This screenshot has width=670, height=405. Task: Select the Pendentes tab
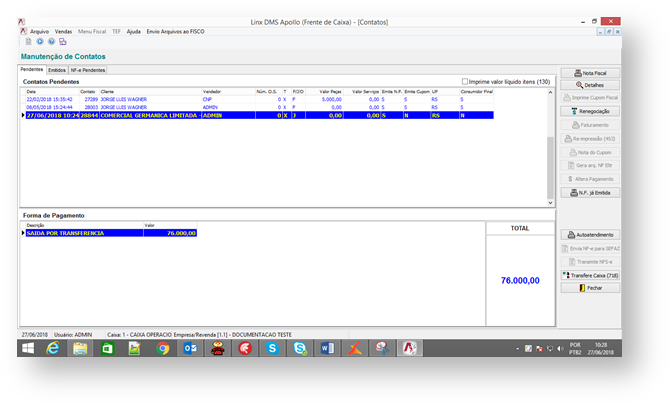tap(32, 69)
